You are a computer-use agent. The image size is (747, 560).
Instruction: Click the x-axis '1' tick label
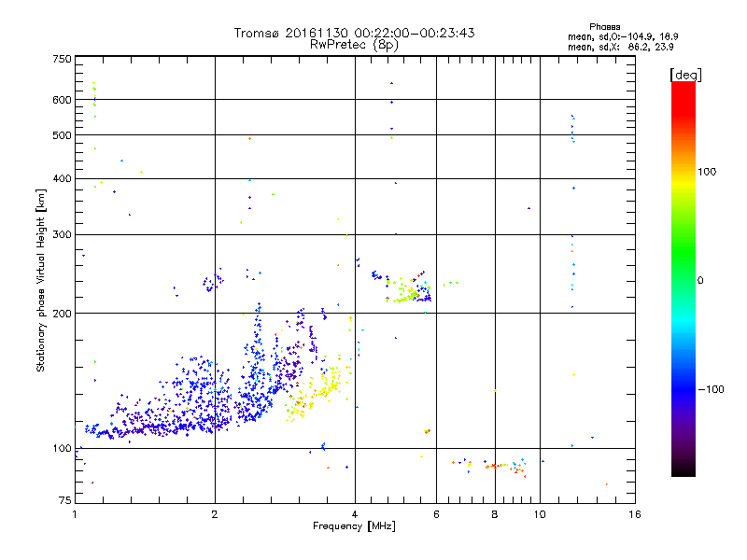[x=75, y=515]
